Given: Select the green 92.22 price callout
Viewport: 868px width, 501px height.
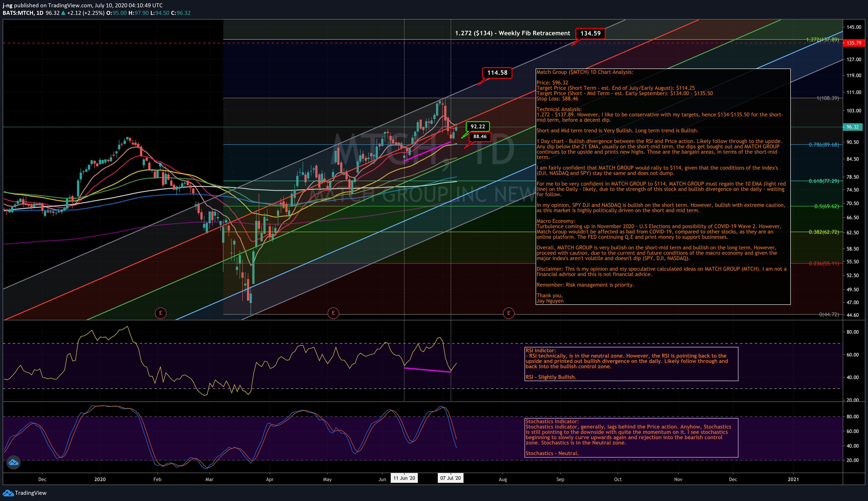Looking at the screenshot, I should pyautogui.click(x=477, y=126).
